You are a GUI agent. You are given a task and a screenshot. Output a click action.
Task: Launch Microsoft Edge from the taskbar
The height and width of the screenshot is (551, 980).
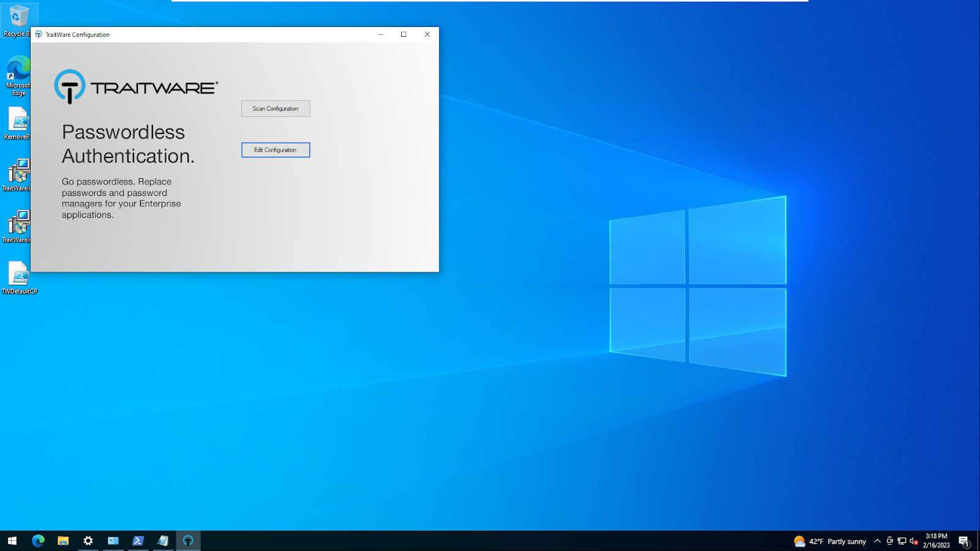coord(38,541)
